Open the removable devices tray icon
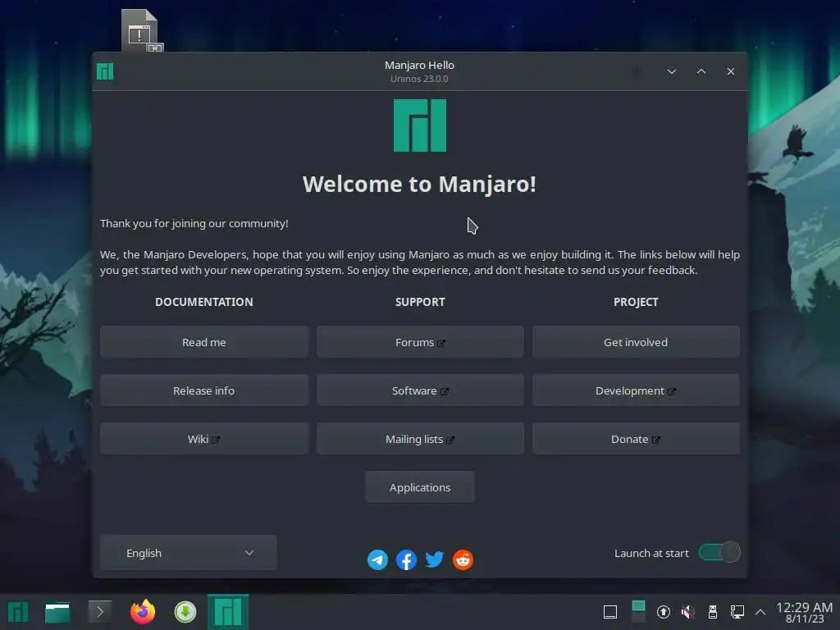This screenshot has width=840, height=630. click(713, 612)
